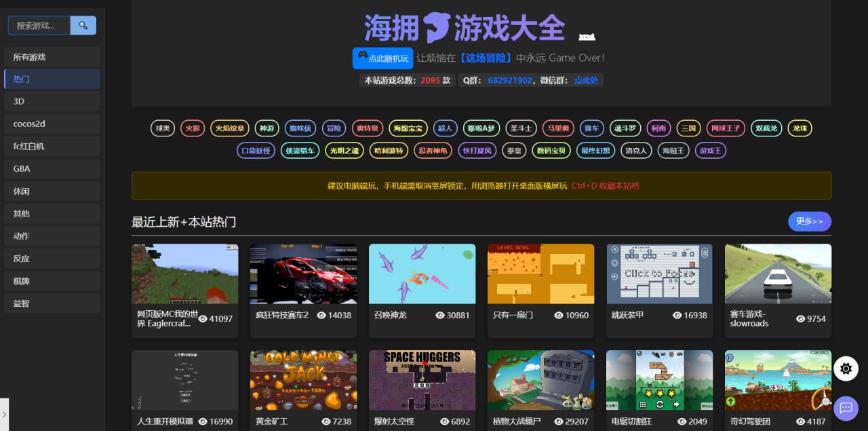Choose the 棋牌 sidebar category
868x431 pixels.
(x=52, y=281)
